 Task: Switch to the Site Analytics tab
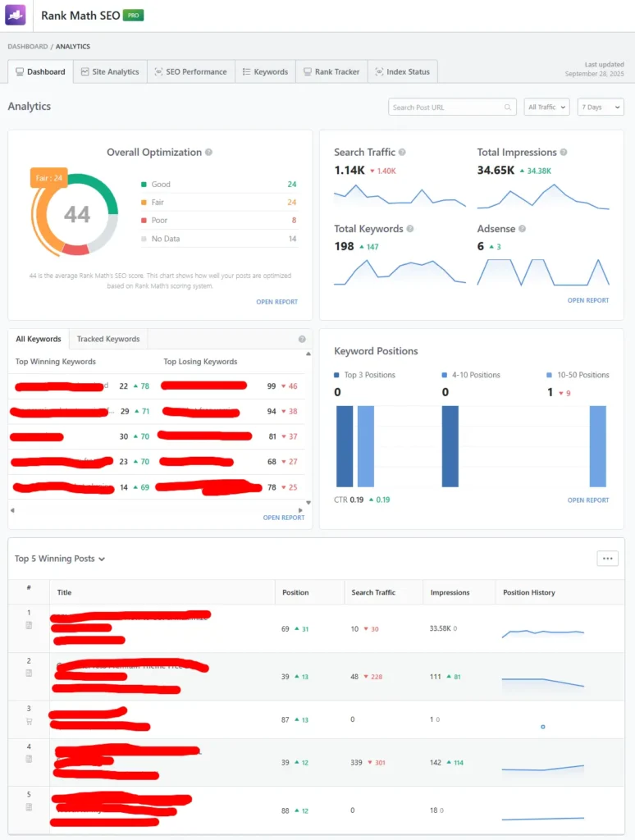point(110,71)
